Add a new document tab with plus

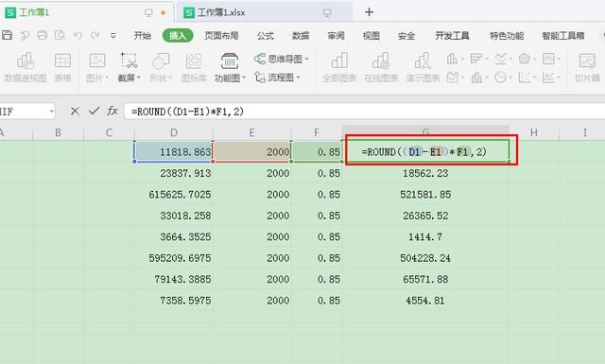(x=369, y=12)
